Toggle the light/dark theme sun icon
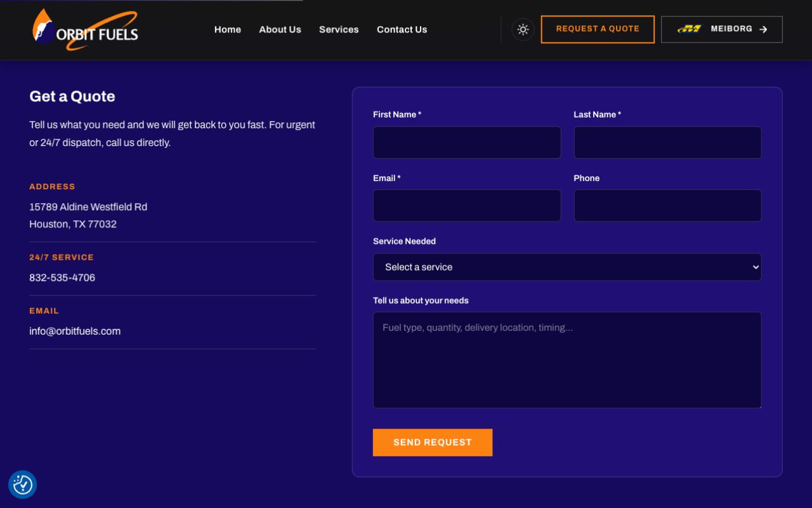 click(x=523, y=29)
